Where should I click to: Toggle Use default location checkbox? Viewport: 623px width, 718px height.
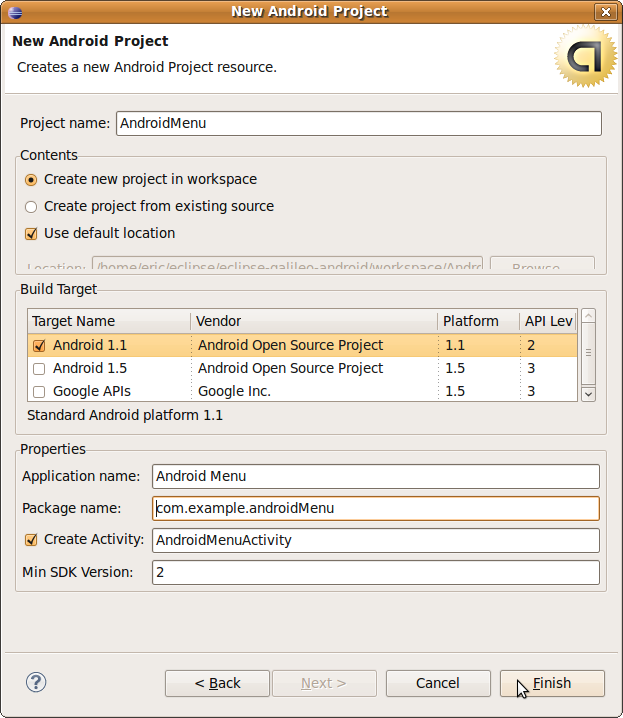tap(31, 234)
